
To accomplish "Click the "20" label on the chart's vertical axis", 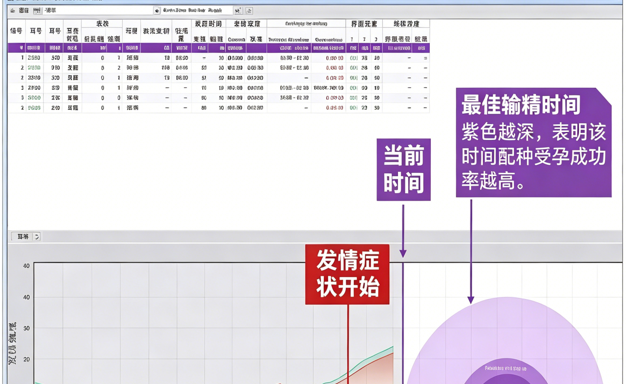I will click(x=26, y=359).
